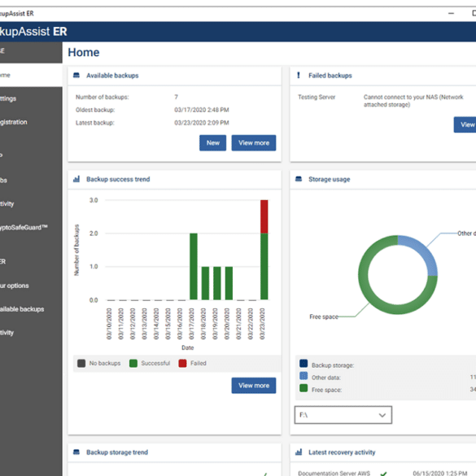The image size is (476, 476).
Task: Click the Latest backup date 03/23/2020 2:09 PM
Action: coord(202,123)
